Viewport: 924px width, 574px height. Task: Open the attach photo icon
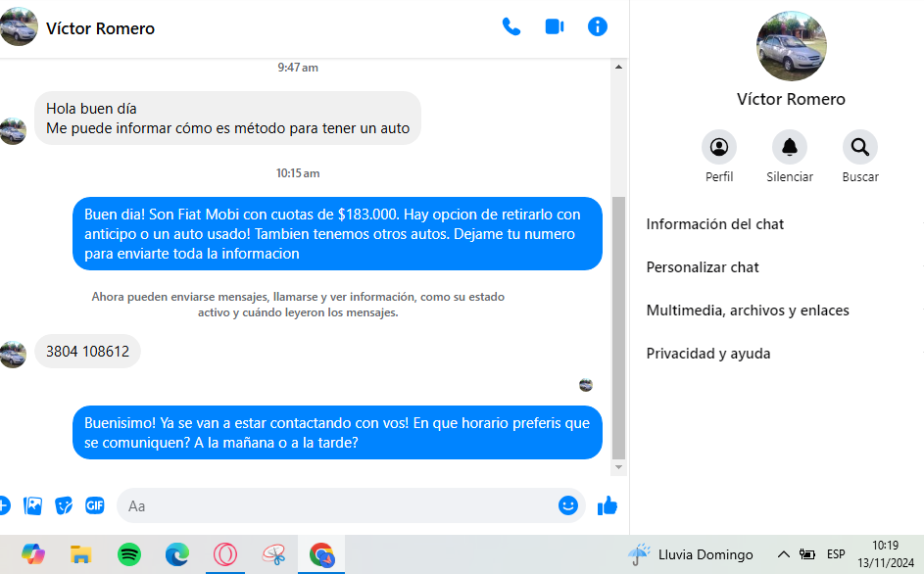click(x=32, y=505)
